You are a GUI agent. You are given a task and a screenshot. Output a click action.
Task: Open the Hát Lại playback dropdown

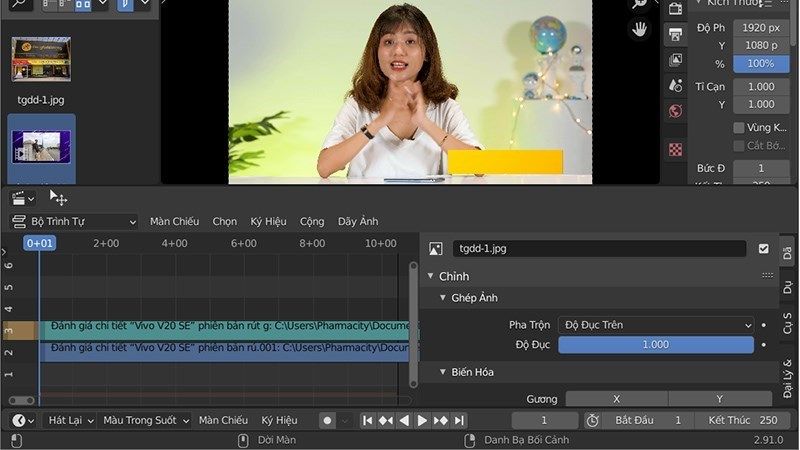[70, 420]
